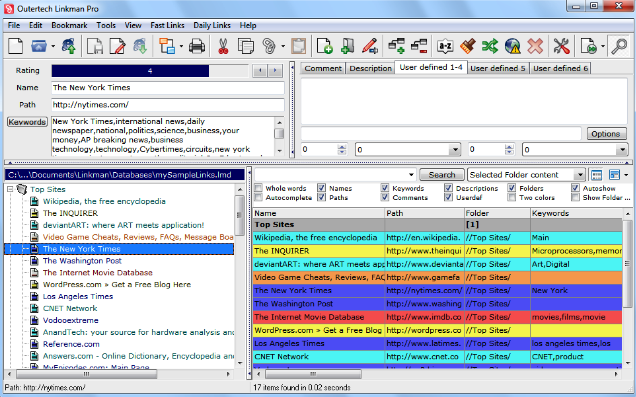Click the a-z sort icon
Image resolution: width=636 pixels, height=397 pixels.
pyautogui.click(x=445, y=46)
